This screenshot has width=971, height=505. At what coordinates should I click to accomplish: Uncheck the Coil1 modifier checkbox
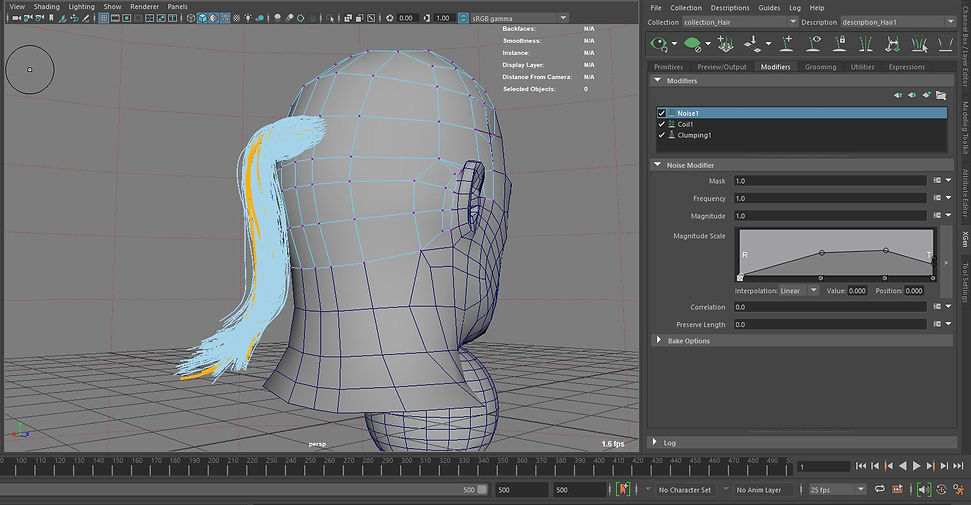click(661, 124)
